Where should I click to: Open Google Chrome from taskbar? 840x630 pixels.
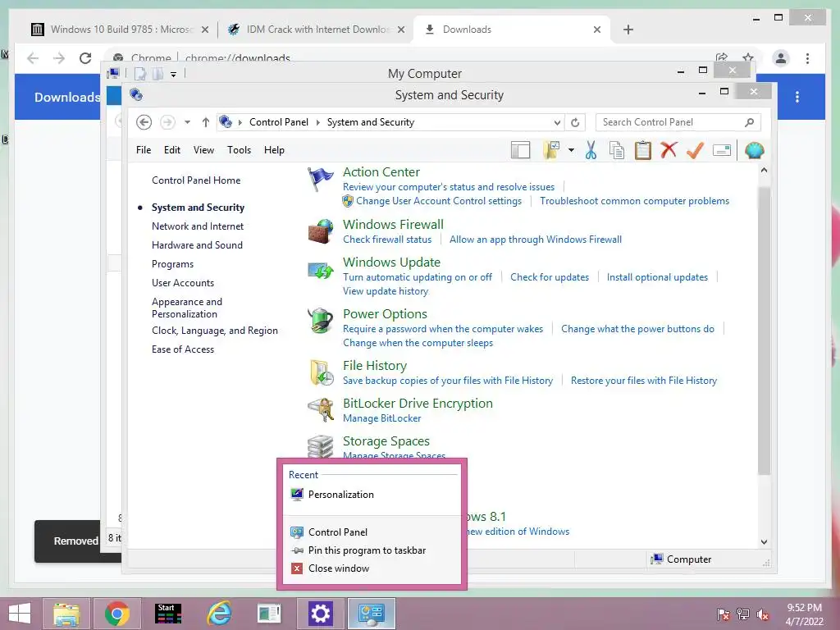[x=117, y=614]
